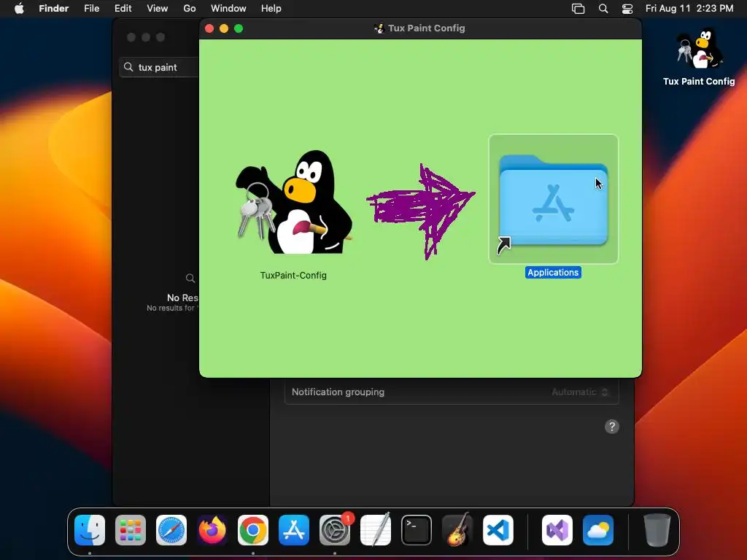747x560 pixels.
Task: Open Trash from the Dock
Action: pyautogui.click(x=657, y=530)
